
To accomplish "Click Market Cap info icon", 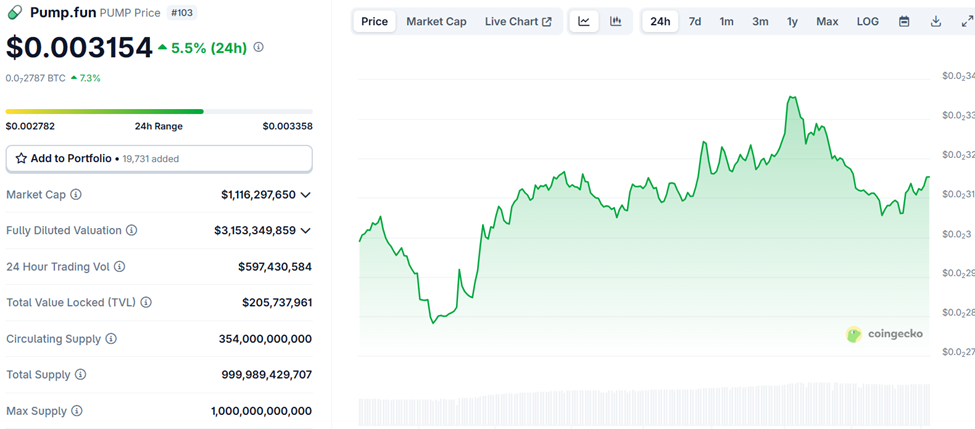I will pos(76,195).
